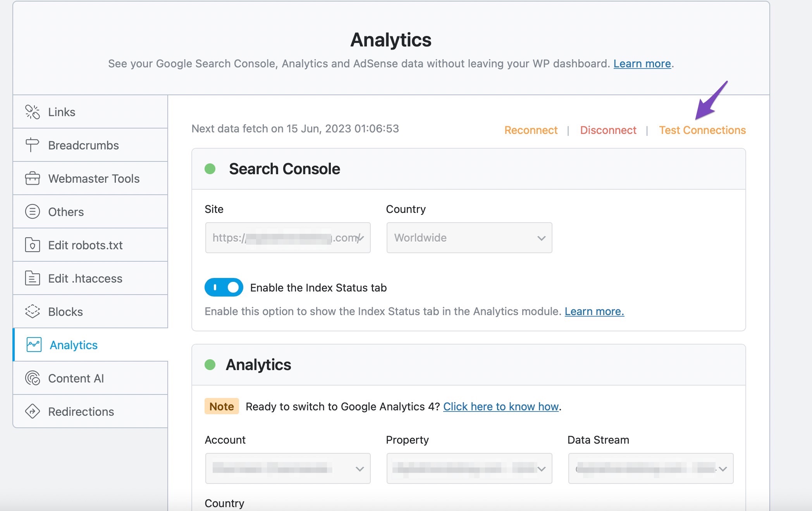Click the Click here to know how link

point(499,406)
